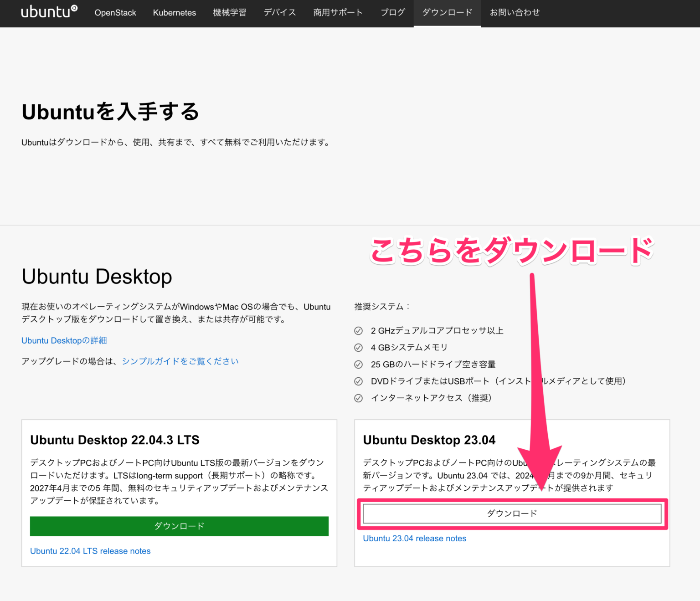
Task: Open the Kubernetes navigation item
Action: tap(175, 13)
